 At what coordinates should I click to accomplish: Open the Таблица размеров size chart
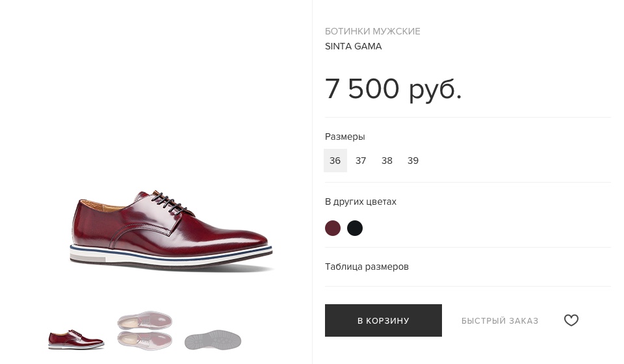[367, 266]
